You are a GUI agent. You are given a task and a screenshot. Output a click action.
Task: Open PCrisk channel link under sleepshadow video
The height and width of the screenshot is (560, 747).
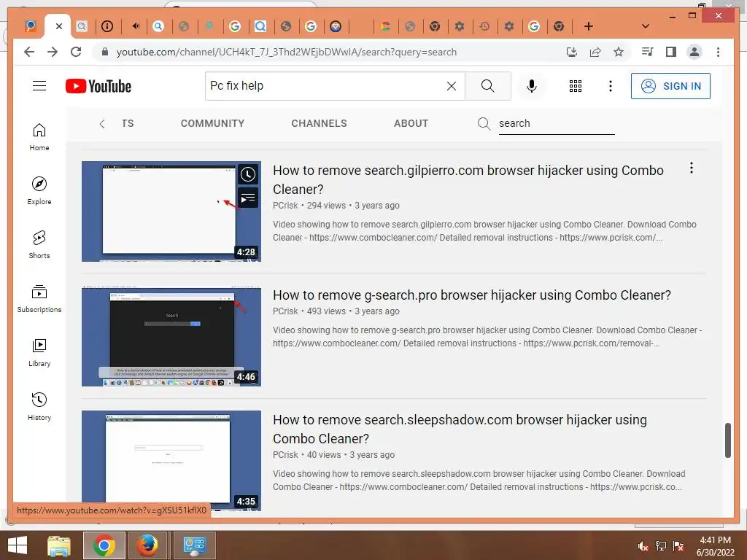coord(285,455)
